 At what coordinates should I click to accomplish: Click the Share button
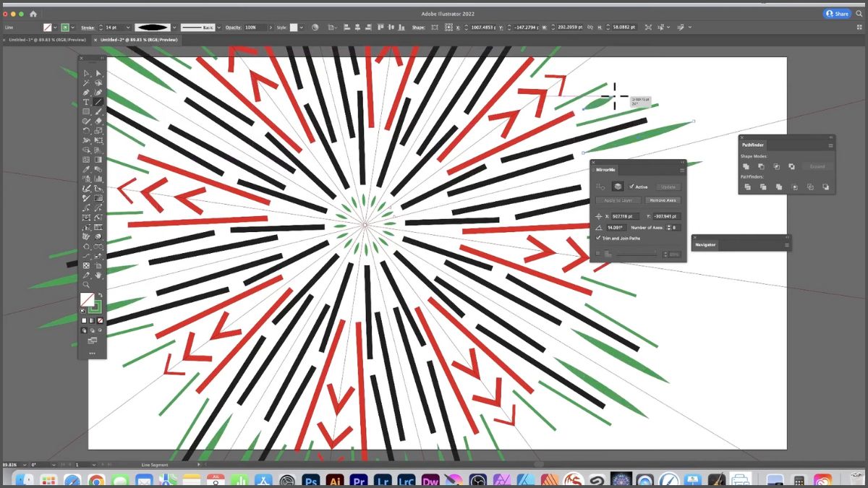[837, 13]
